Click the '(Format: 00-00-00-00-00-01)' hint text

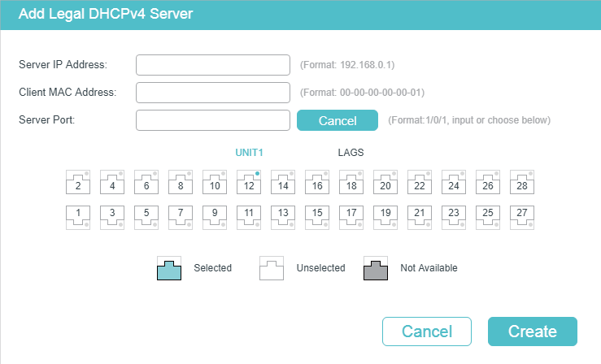click(x=362, y=93)
